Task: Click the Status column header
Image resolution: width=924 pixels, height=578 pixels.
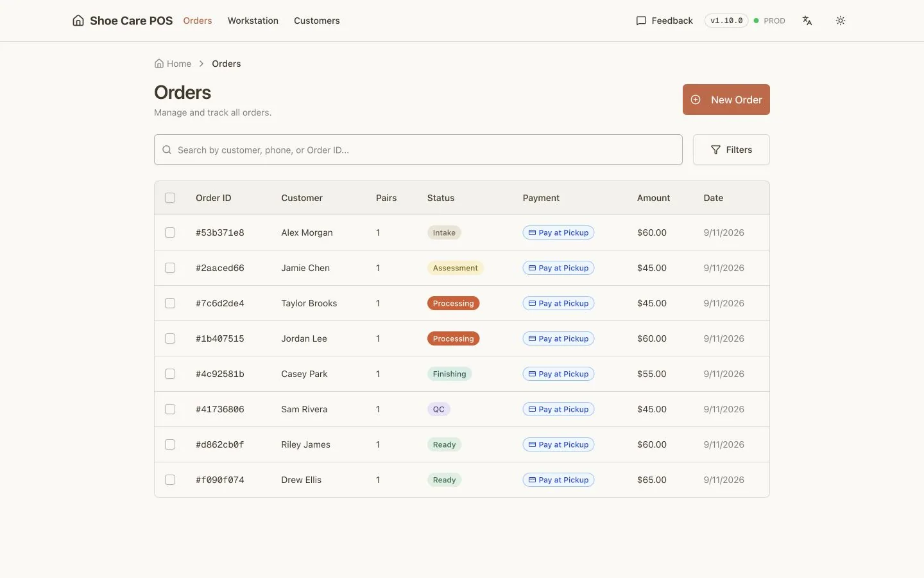Action: 441,198
